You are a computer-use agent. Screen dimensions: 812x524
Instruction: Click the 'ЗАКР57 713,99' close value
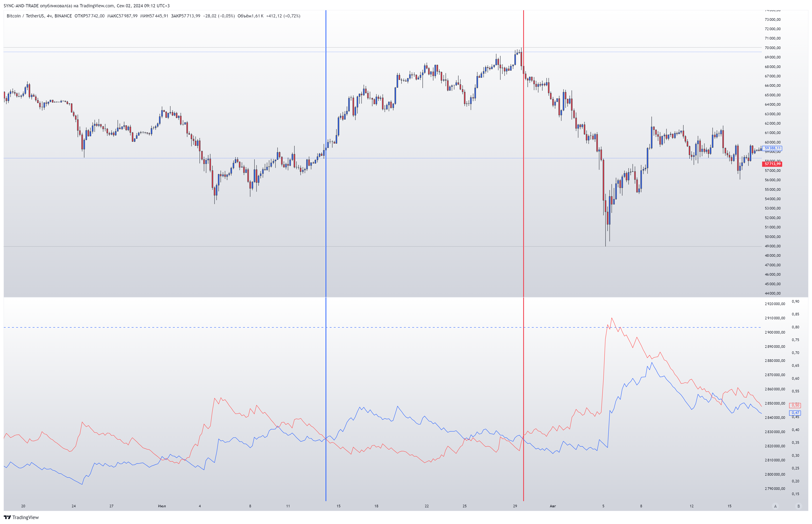(x=185, y=16)
